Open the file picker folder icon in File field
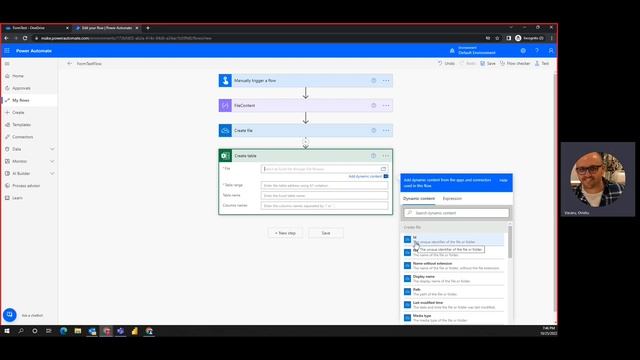This screenshot has width=640, height=360. (383, 169)
